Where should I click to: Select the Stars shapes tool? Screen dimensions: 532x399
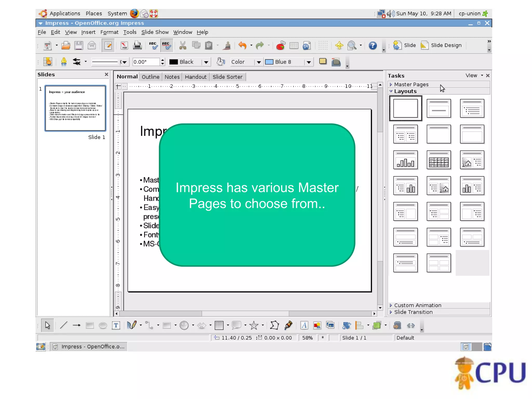(254, 325)
